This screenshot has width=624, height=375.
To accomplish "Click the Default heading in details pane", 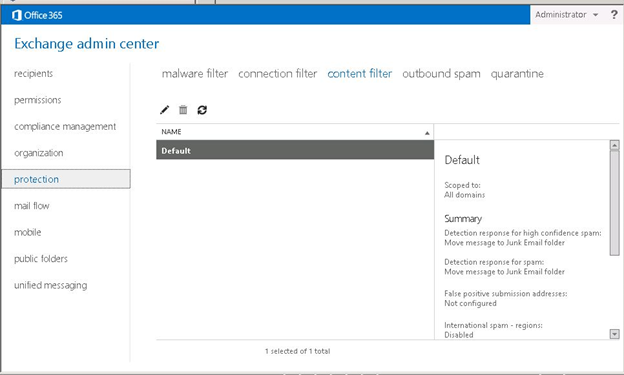I will [462, 160].
